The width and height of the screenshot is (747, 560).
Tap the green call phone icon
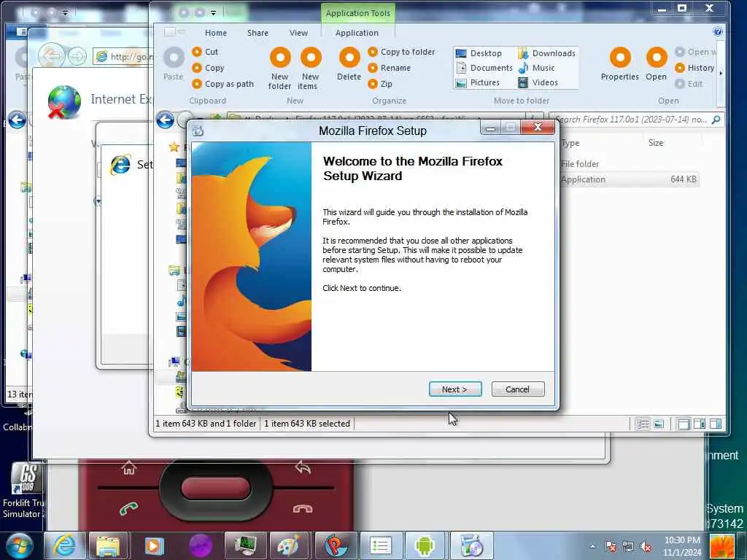[x=129, y=509]
